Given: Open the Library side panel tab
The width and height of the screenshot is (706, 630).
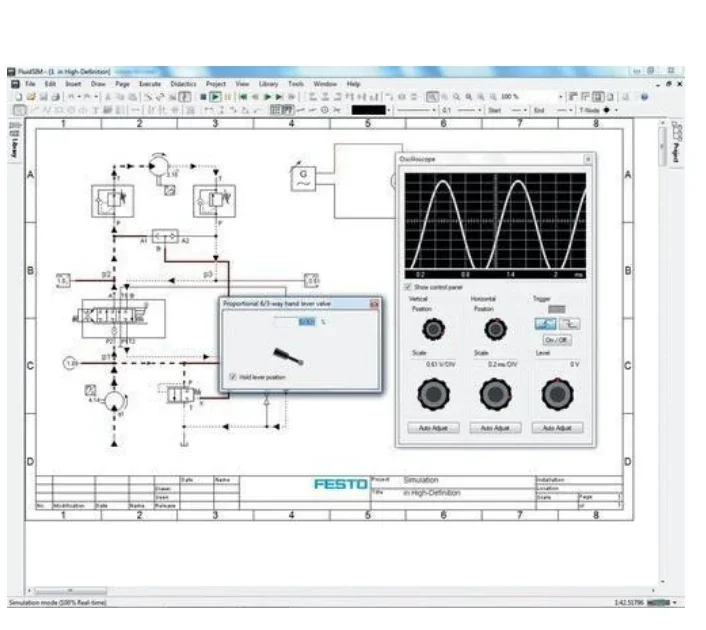Looking at the screenshot, I should 14,141.
